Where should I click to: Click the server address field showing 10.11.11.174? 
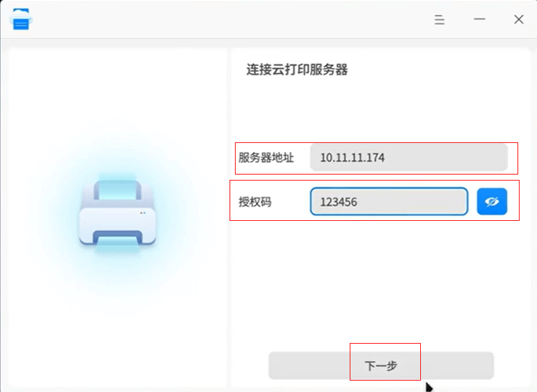409,158
